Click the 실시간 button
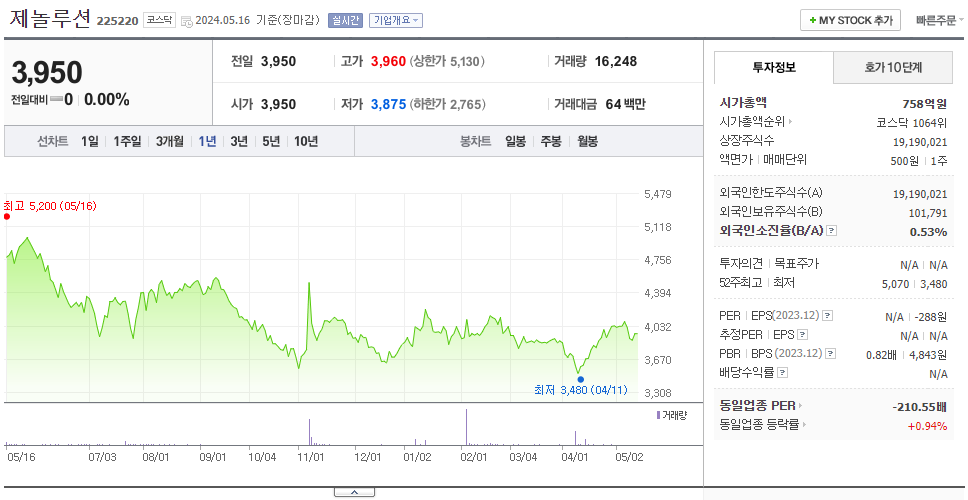Image resolution: width=968 pixels, height=500 pixels. (345, 20)
